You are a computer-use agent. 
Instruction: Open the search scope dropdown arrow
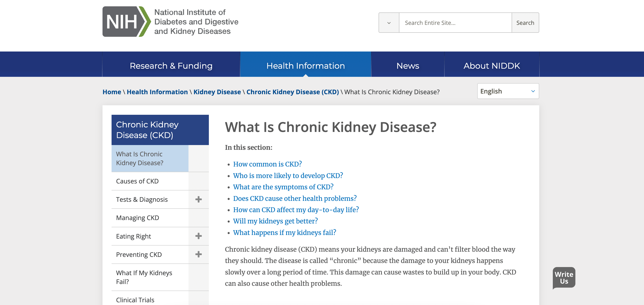point(389,23)
